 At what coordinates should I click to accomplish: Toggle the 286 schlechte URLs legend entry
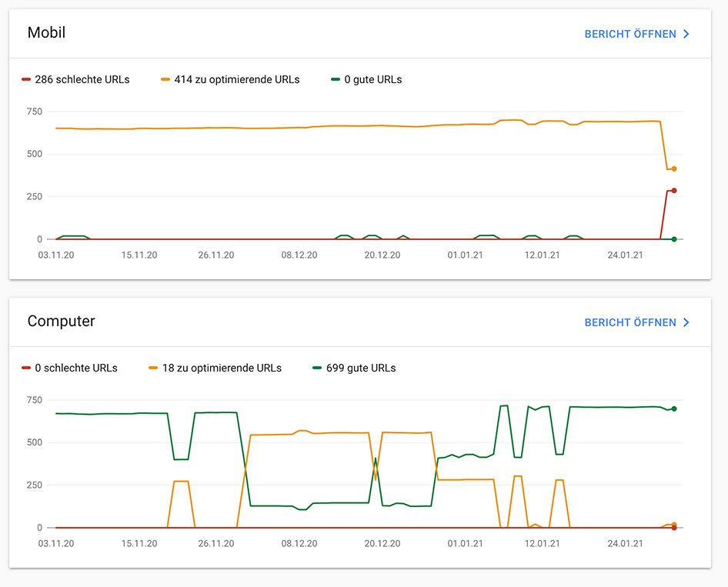pyautogui.click(x=76, y=78)
